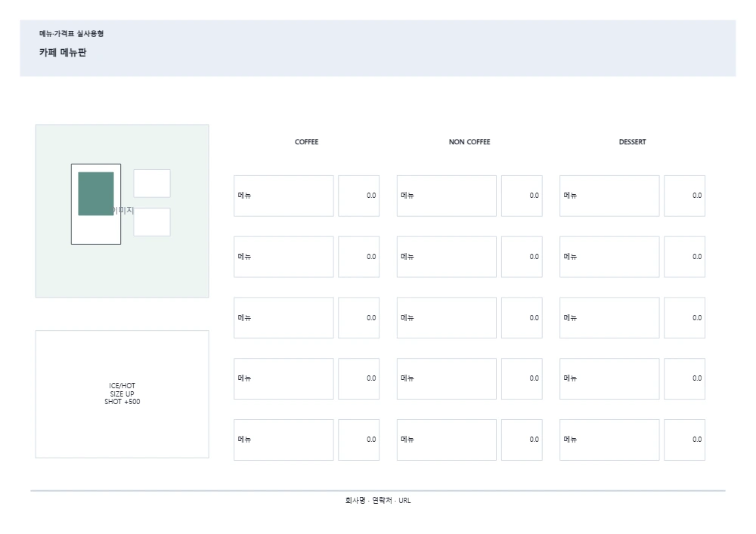Viewport: 756px width, 534px height.
Task: Select the fifth 0.0 price under COFFEE
Action: (358, 440)
